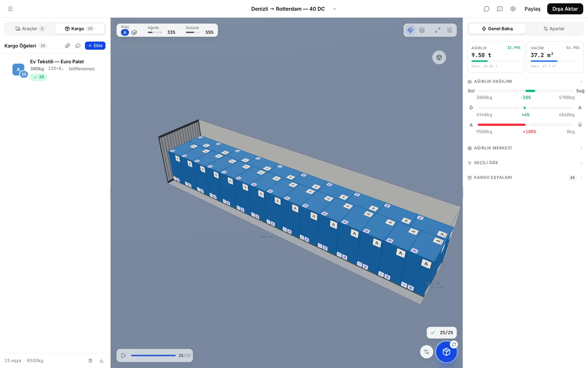Click the +100% red value
The image size is (588, 368).
click(530, 132)
